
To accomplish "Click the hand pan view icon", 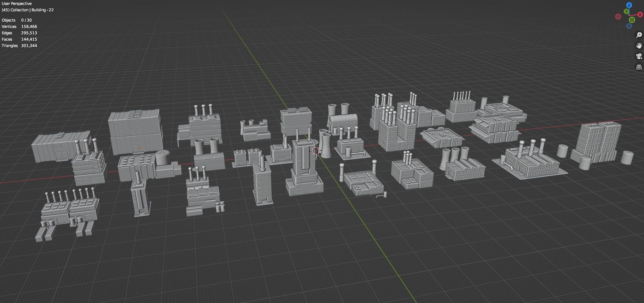I will (x=639, y=45).
